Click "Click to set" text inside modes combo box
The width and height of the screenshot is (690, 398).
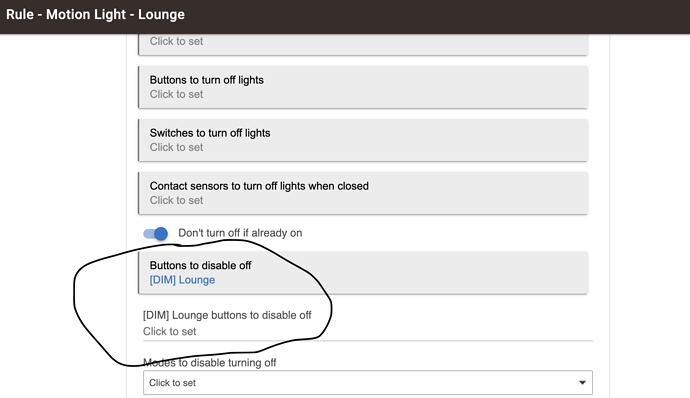point(172,383)
